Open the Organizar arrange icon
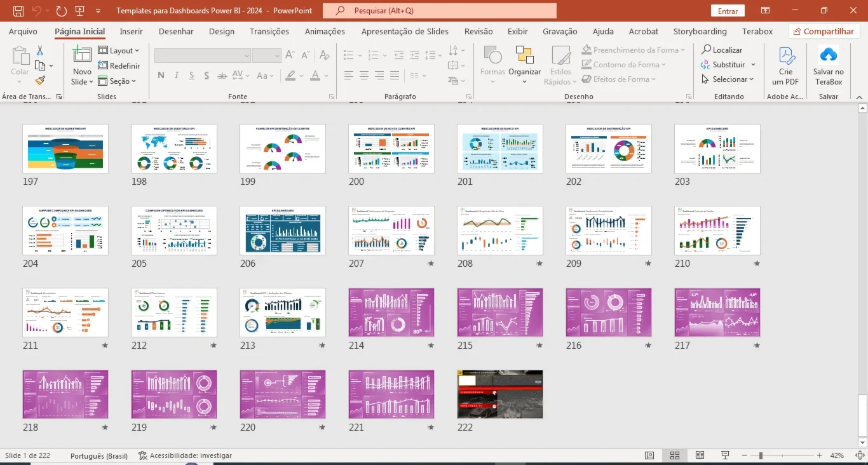The image size is (868, 465). click(x=524, y=55)
